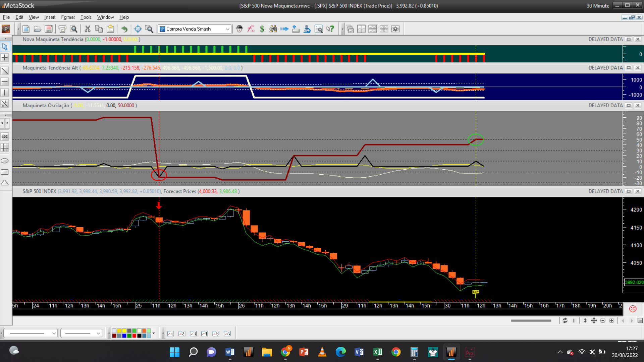Click the crosshair pointer toolbar icon
This screenshot has width=644, height=362.
(138, 29)
